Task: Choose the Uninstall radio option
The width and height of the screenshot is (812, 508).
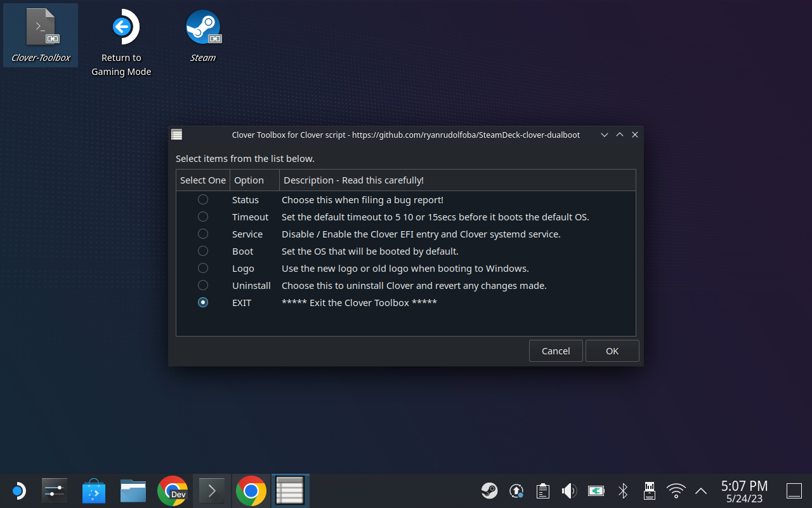Action: click(x=203, y=285)
